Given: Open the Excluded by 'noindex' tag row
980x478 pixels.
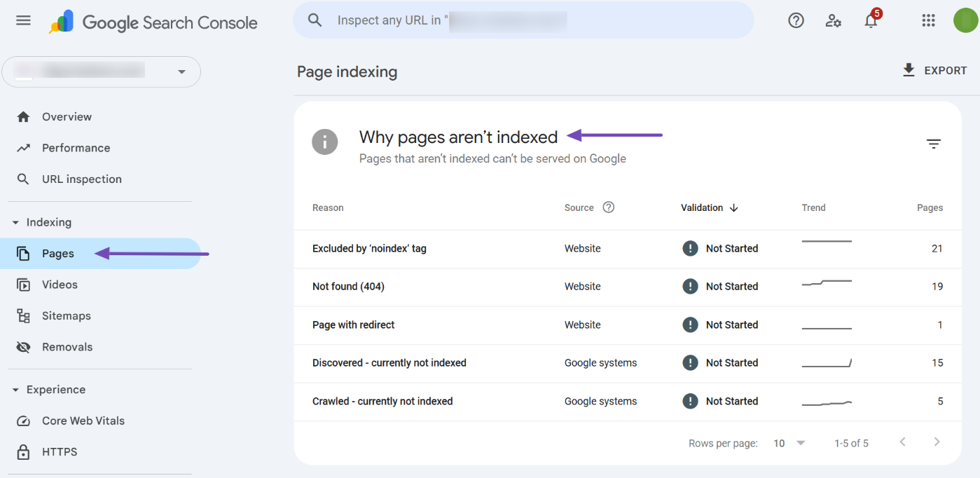Looking at the screenshot, I should click(x=628, y=249).
